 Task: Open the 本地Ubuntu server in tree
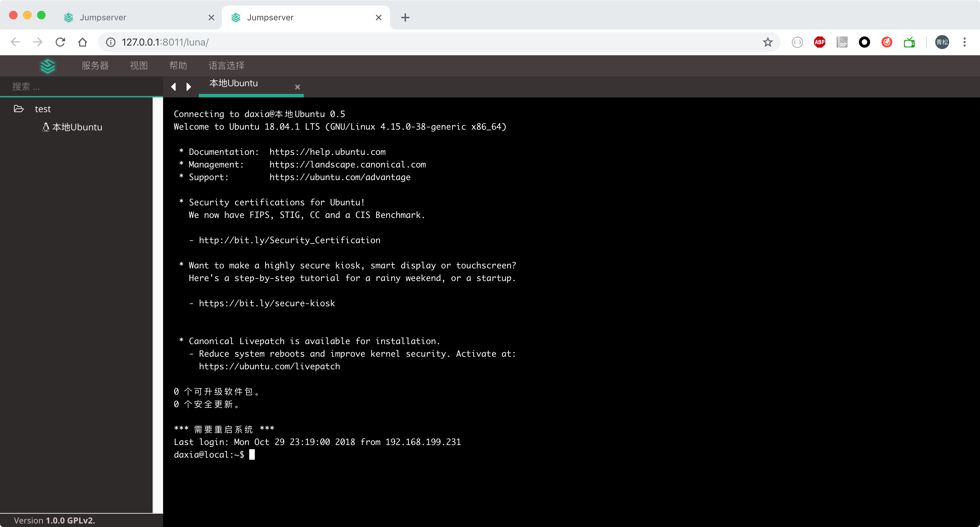[x=77, y=127]
